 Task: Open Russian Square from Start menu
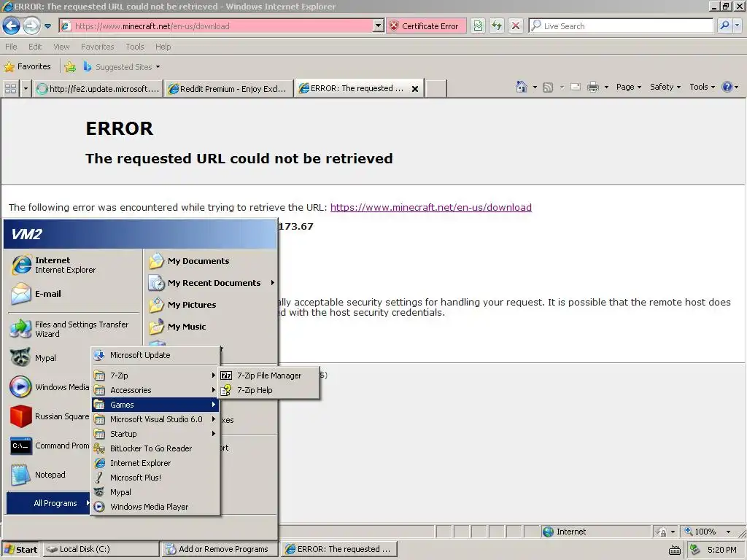50,416
